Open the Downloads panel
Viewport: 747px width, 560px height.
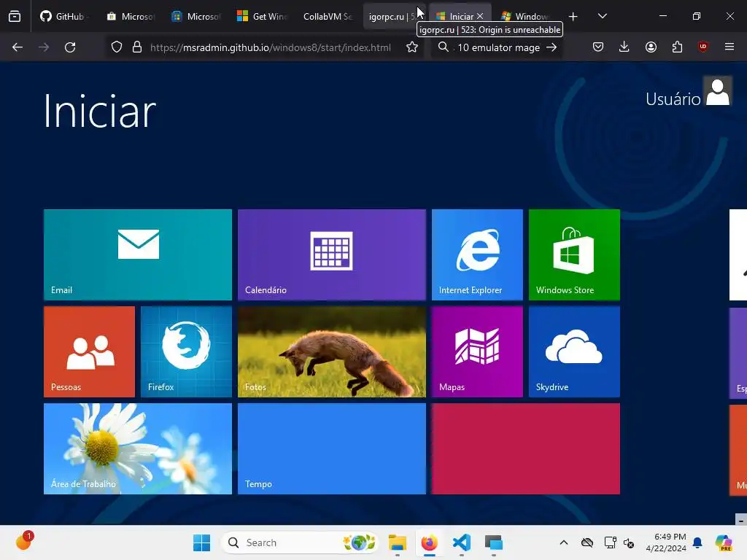tap(624, 47)
